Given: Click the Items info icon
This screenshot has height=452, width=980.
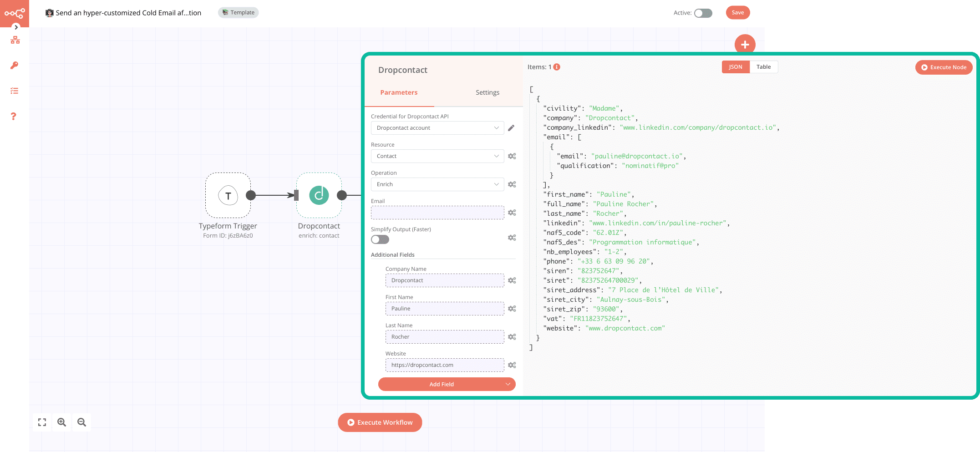Looking at the screenshot, I should coord(557,67).
